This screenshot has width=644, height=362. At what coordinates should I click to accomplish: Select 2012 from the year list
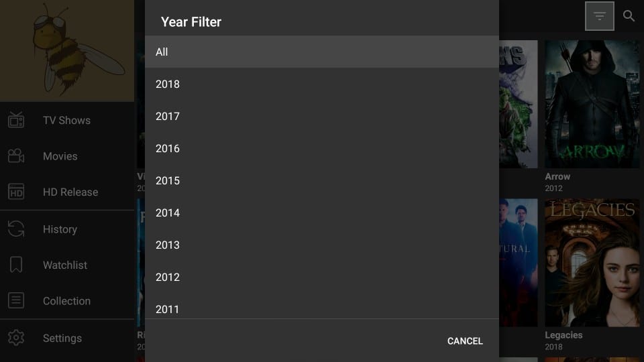click(x=322, y=277)
